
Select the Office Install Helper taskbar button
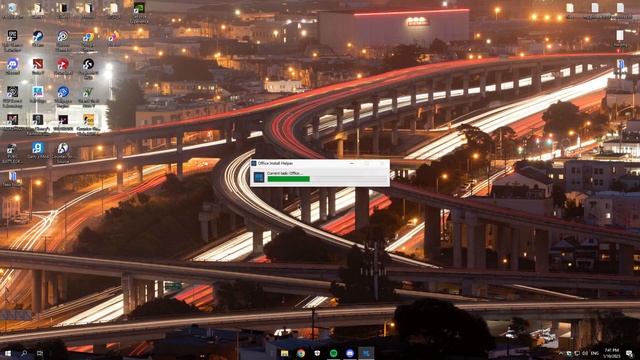[x=366, y=353]
